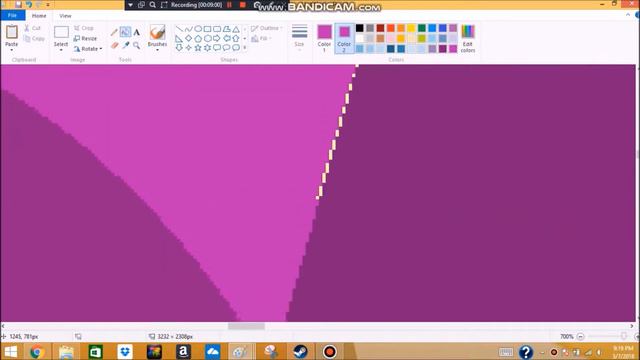The width and height of the screenshot is (640, 360).
Task: Select the Color picker eyedropper tool
Action: (125, 45)
